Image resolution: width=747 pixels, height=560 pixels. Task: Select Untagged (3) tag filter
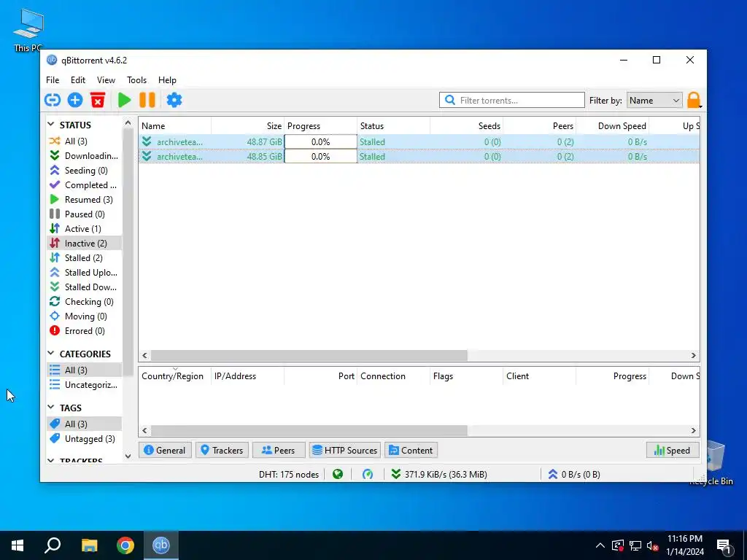pos(84,438)
